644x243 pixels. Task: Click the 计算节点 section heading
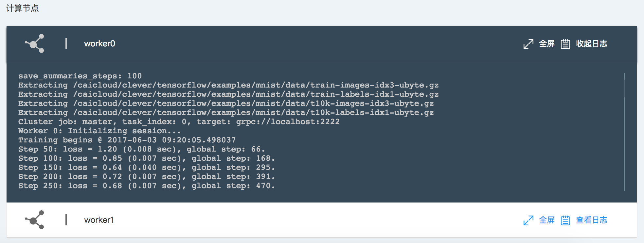pos(22,8)
